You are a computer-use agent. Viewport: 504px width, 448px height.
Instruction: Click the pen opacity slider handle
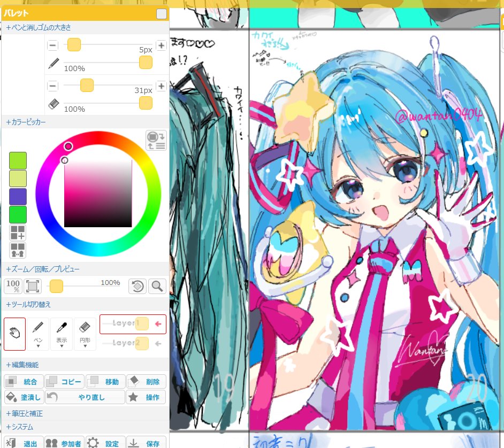click(146, 63)
